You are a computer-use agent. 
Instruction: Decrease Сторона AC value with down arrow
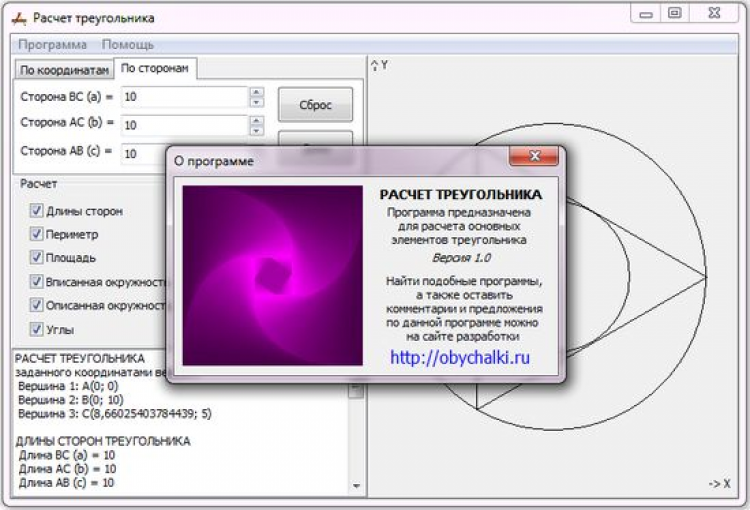pos(257,130)
